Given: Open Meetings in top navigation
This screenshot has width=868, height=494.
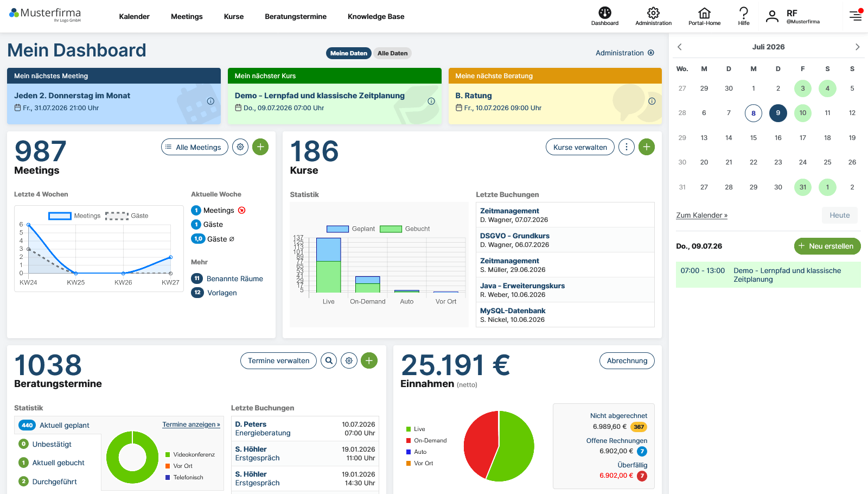Looking at the screenshot, I should pyautogui.click(x=187, y=16).
